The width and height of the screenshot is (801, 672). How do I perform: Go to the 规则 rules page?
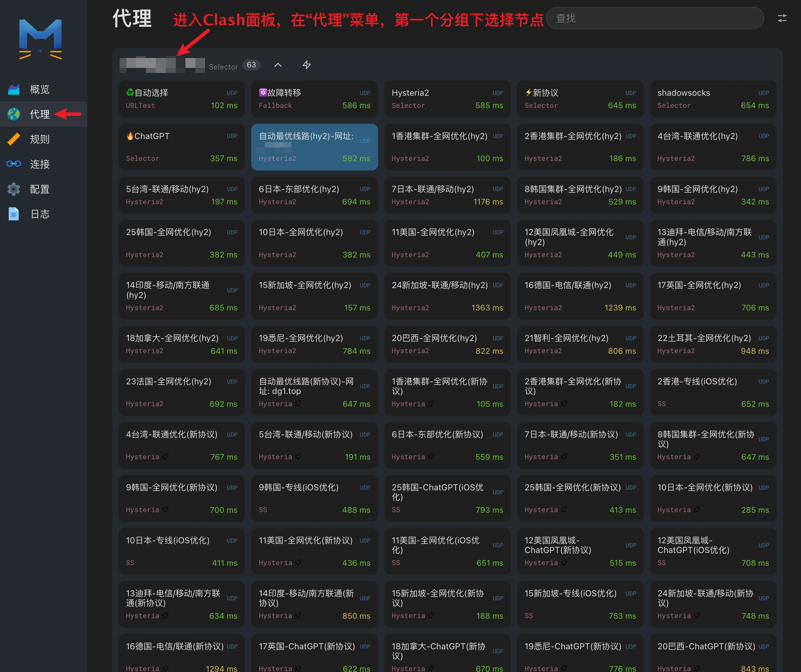39,139
